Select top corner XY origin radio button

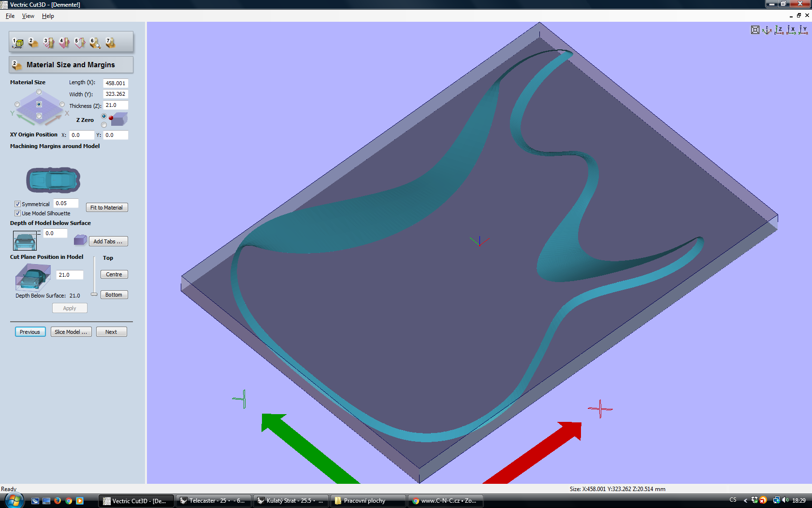point(39,92)
